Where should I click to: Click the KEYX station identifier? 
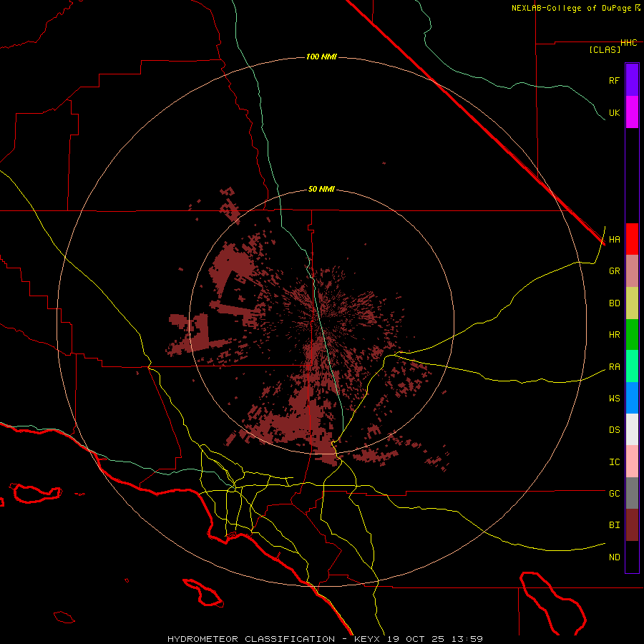click(368, 639)
